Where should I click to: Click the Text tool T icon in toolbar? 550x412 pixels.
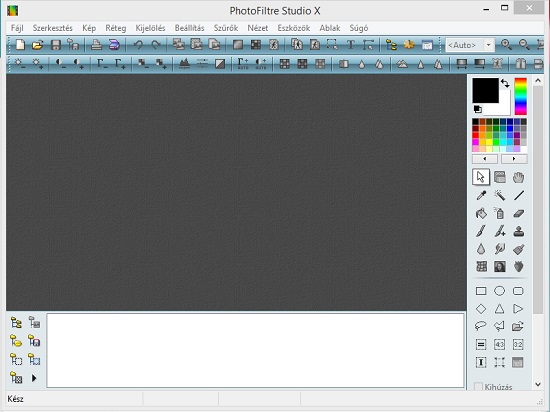click(350, 45)
